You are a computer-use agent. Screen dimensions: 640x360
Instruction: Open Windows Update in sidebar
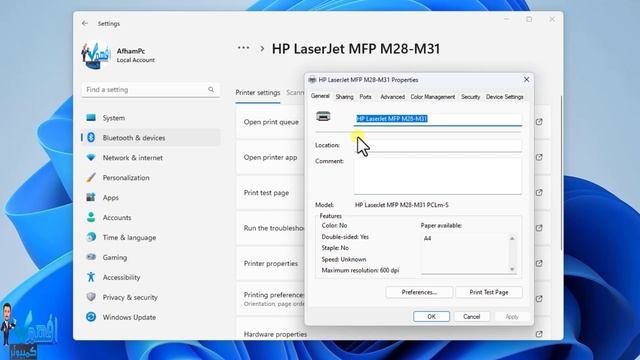(x=151, y=317)
